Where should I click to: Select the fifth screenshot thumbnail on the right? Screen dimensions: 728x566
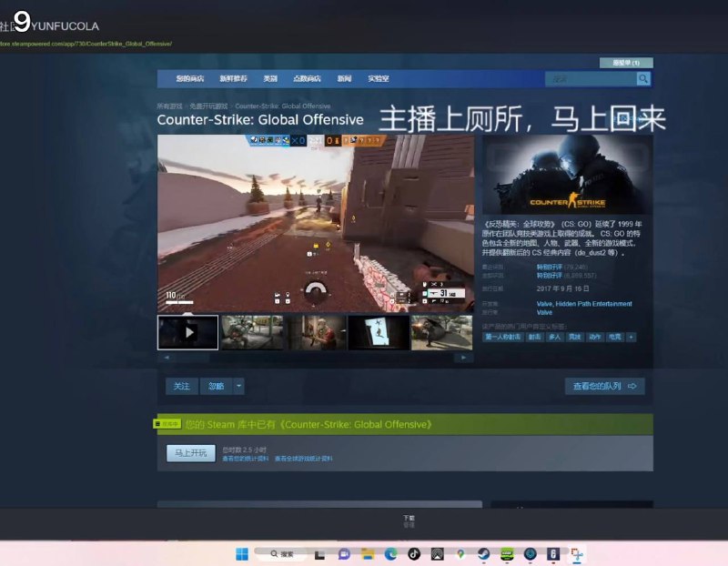(442, 332)
